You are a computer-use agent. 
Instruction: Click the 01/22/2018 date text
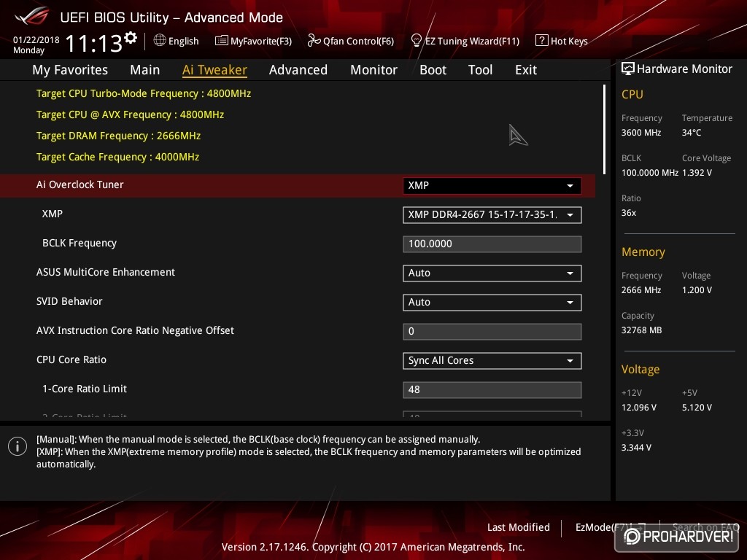[36, 40]
